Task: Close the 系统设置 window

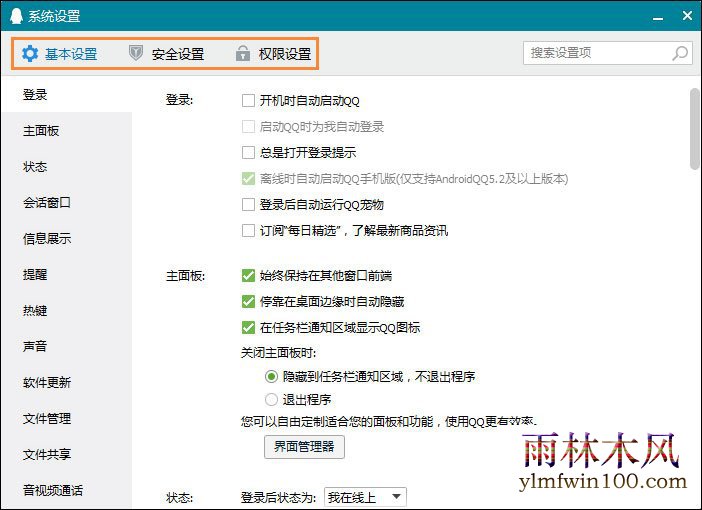Action: [687, 16]
